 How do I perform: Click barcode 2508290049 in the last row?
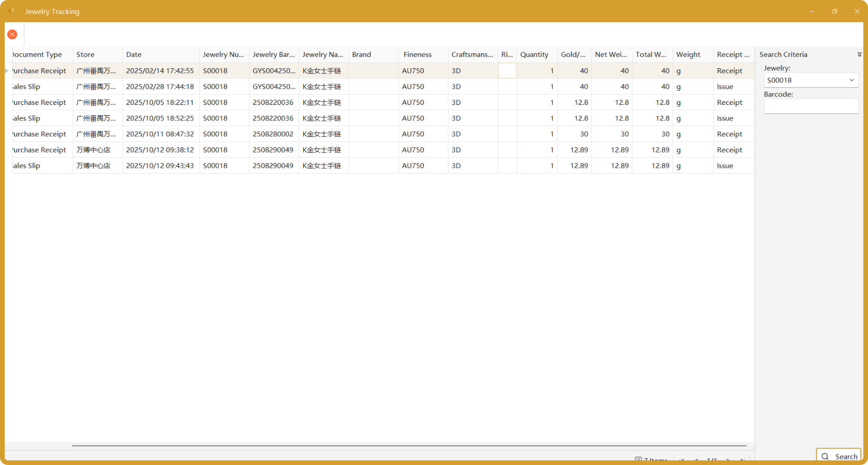(273, 166)
